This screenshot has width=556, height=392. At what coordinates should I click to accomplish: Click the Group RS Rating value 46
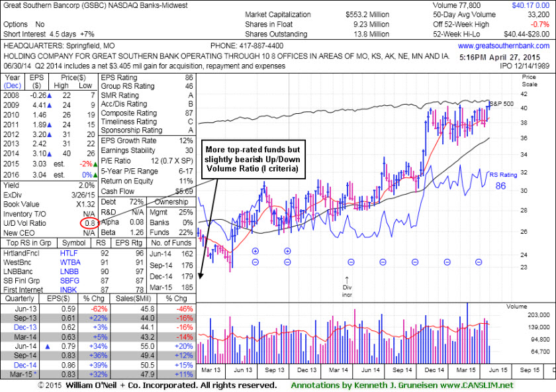click(x=189, y=86)
